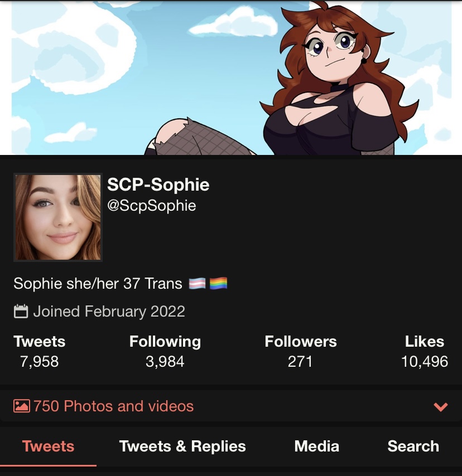This screenshot has height=476, width=462.
Task: Click the photos icon beside 750 Photos and videos
Action: [x=22, y=406]
